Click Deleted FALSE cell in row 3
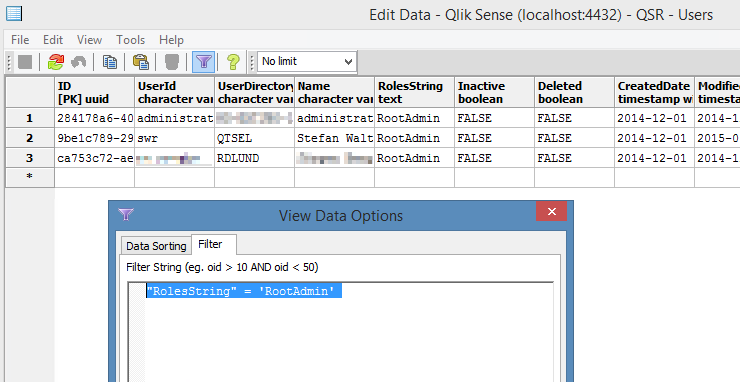This screenshot has width=740, height=382. tap(575, 158)
